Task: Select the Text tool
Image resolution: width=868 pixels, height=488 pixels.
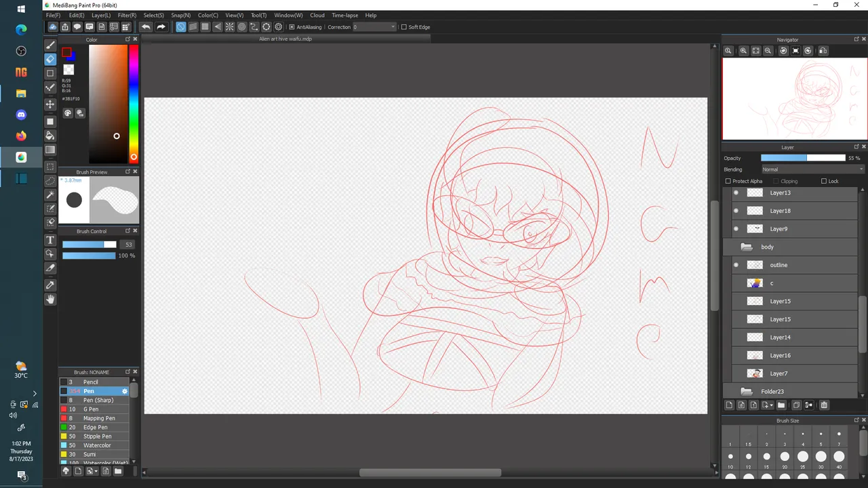Action: [50, 240]
